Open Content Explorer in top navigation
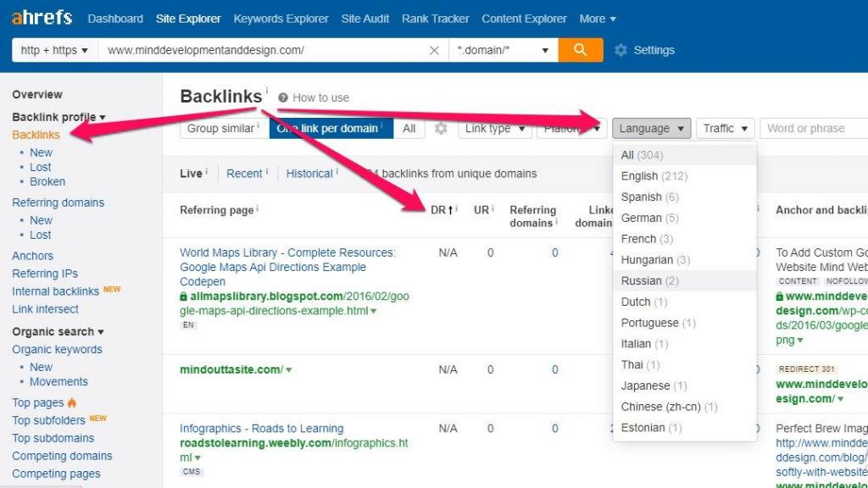This screenshot has height=488, width=868. click(524, 19)
